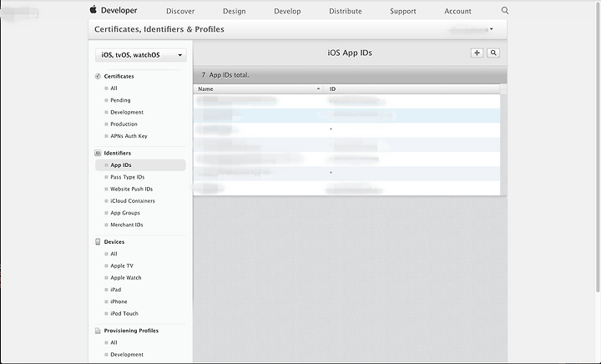
Task: Open the Support menu
Action: pos(403,11)
